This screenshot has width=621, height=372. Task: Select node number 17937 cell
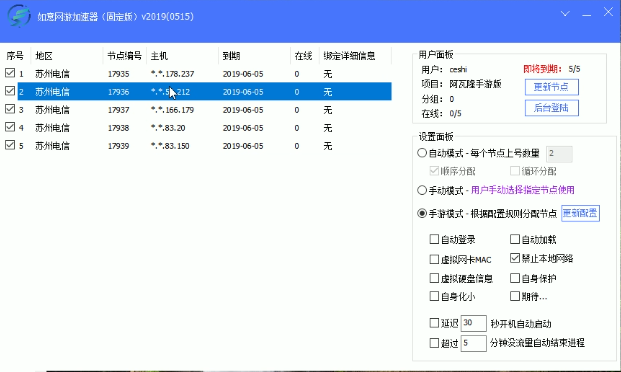[118, 110]
